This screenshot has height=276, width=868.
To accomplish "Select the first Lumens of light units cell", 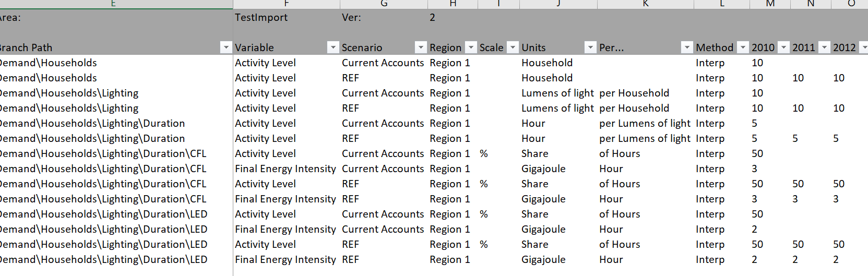I will click(558, 93).
